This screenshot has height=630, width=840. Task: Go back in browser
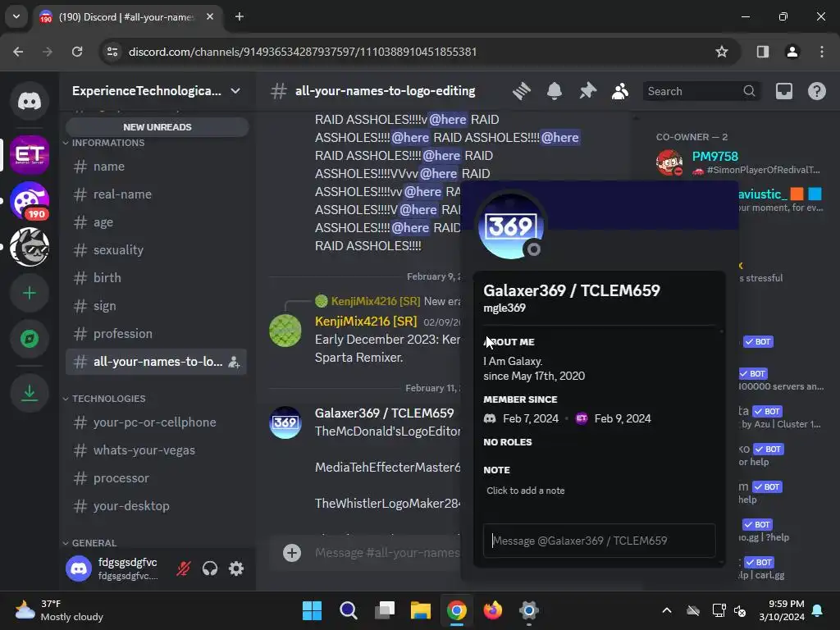[18, 52]
